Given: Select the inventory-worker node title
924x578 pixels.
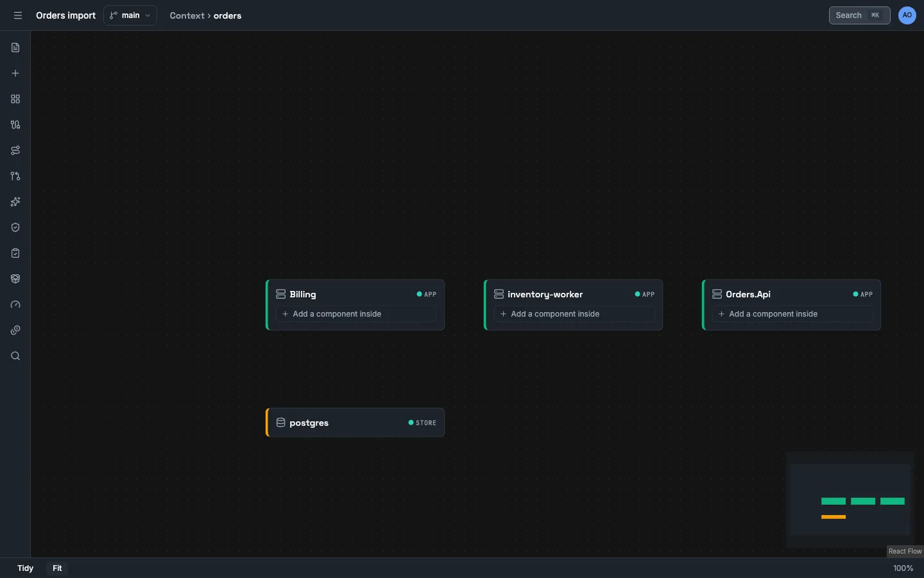Looking at the screenshot, I should pos(545,294).
